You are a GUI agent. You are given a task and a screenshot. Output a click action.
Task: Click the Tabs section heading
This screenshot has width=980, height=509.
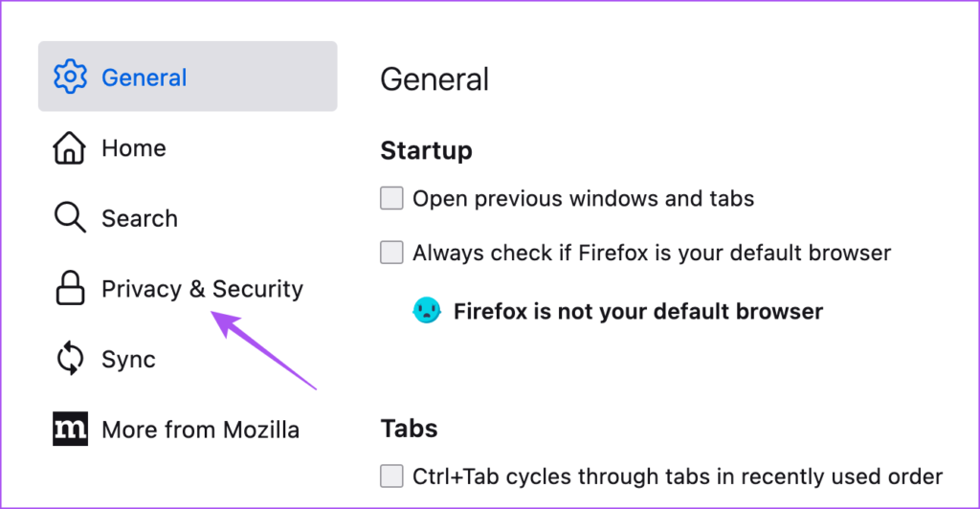(x=409, y=427)
